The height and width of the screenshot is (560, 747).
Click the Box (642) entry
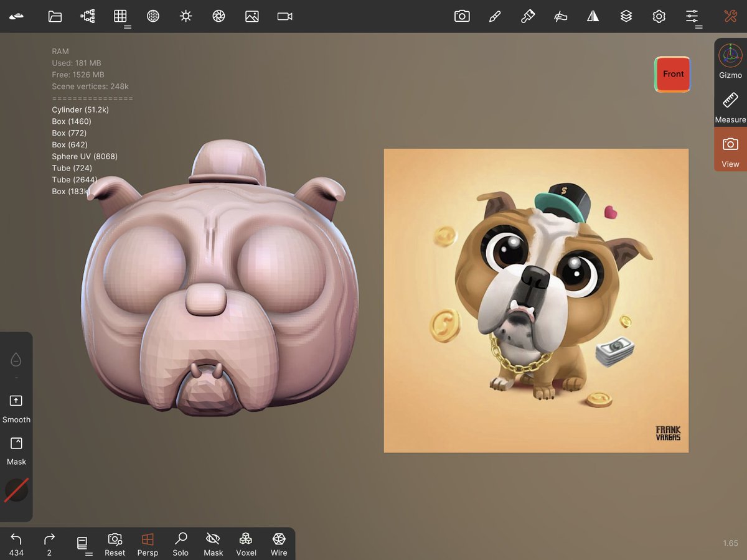coord(70,144)
